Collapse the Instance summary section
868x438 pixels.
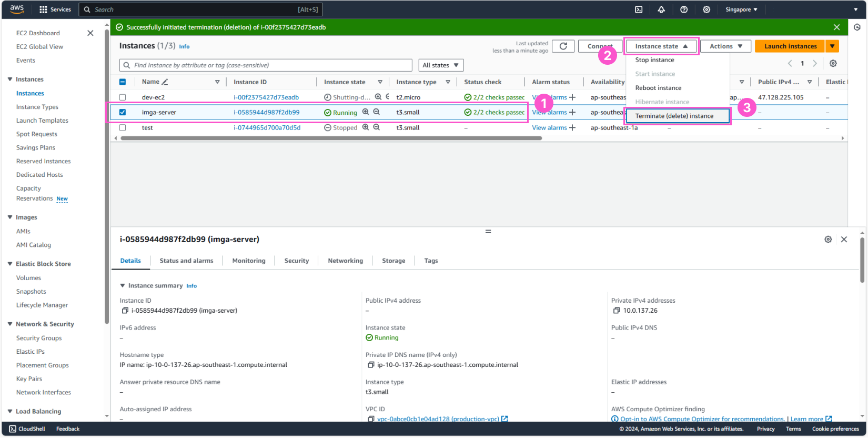point(123,286)
